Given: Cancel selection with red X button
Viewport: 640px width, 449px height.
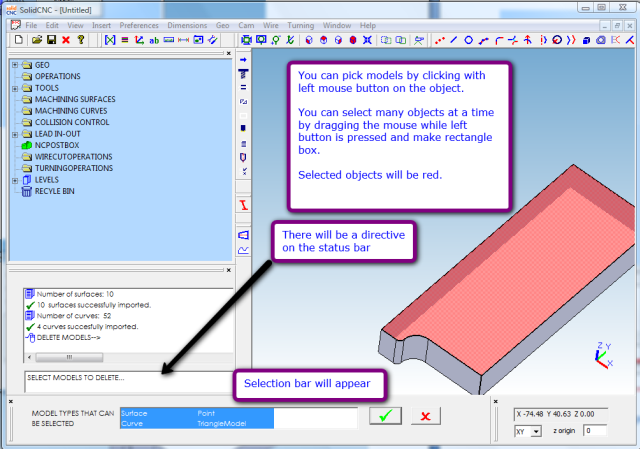Looking at the screenshot, I should [426, 416].
